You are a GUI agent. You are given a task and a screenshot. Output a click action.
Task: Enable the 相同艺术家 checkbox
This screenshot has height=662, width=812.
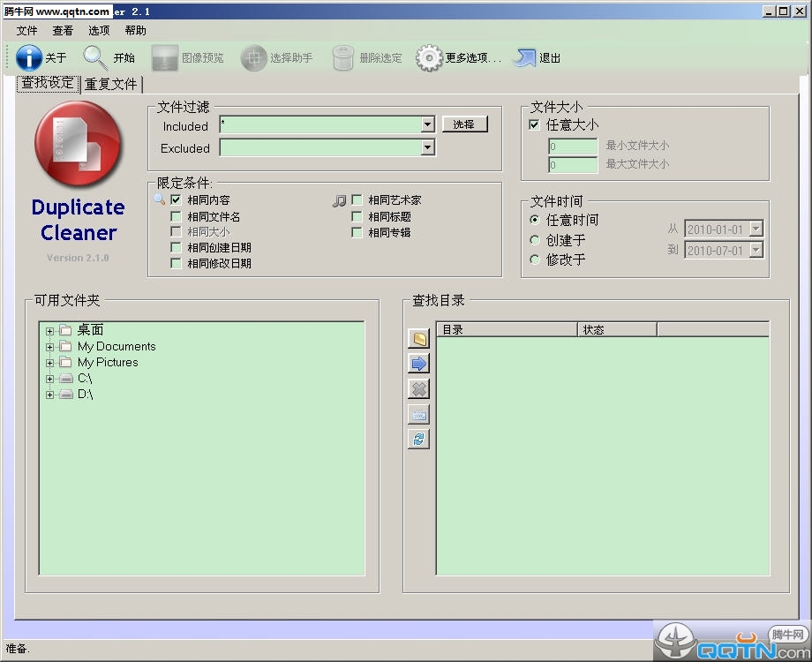point(357,200)
